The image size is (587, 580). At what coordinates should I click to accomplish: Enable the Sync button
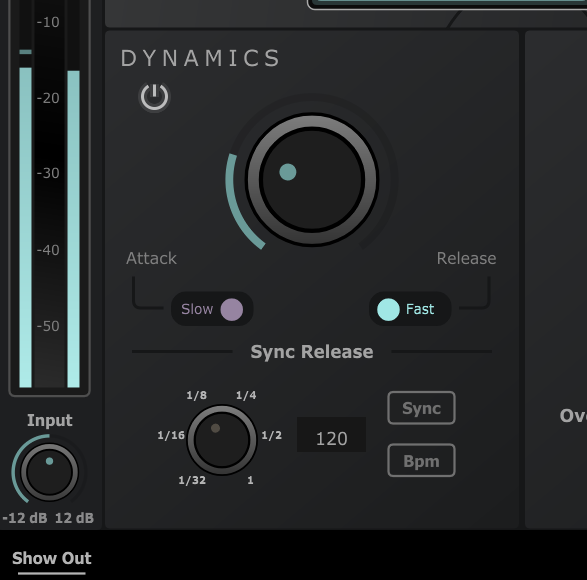click(x=421, y=408)
